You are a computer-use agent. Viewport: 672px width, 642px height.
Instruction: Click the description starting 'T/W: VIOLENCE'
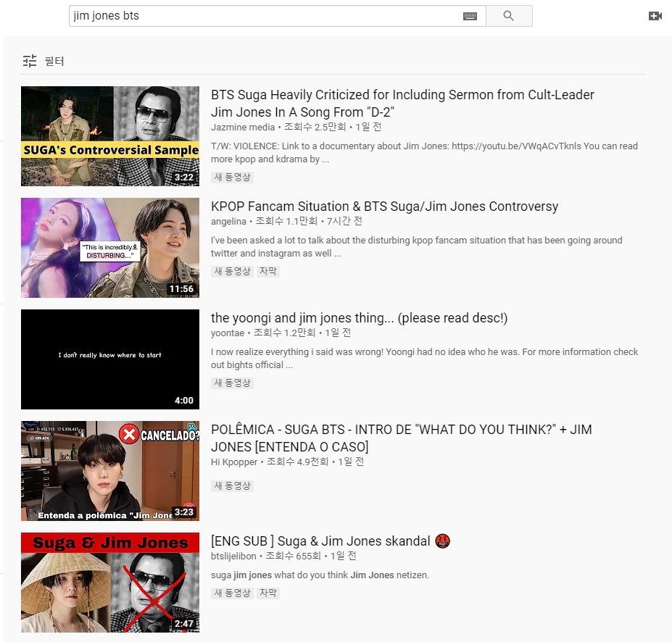coord(424,152)
